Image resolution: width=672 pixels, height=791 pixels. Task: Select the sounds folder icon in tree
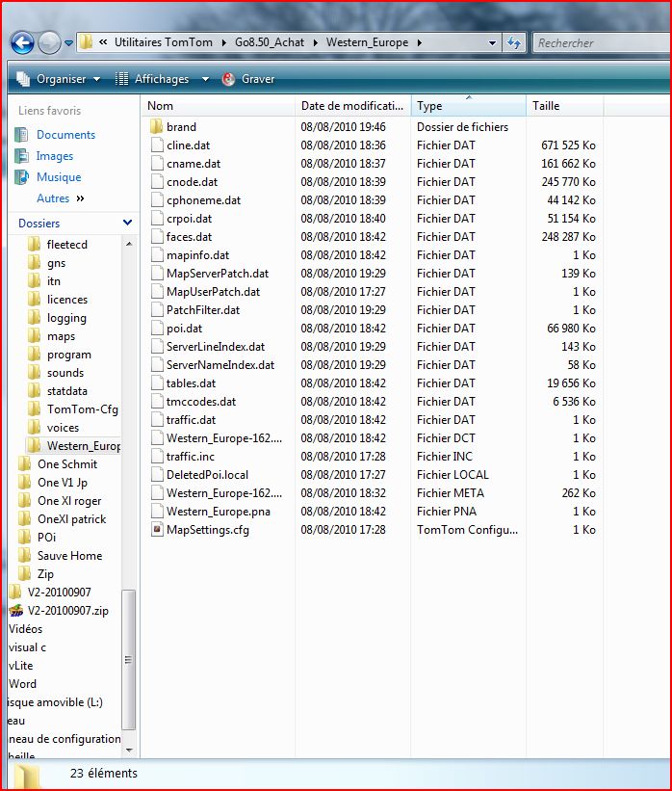coord(34,372)
